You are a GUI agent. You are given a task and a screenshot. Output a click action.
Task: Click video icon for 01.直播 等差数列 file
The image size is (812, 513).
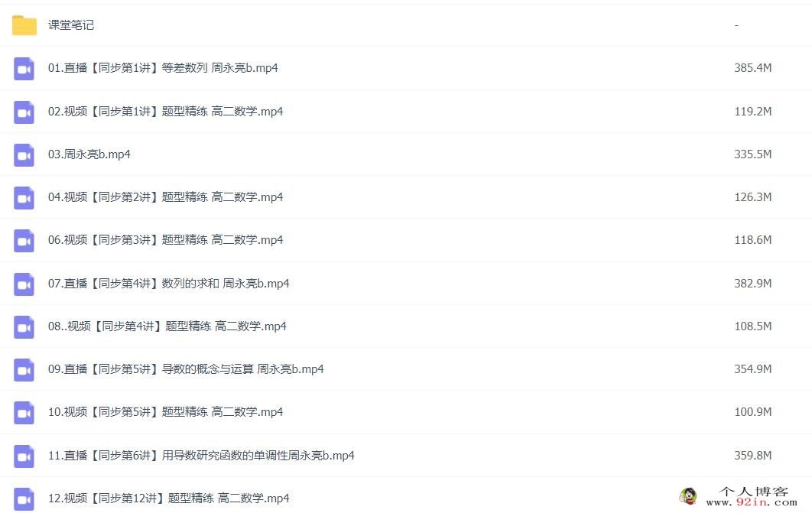[x=24, y=68]
